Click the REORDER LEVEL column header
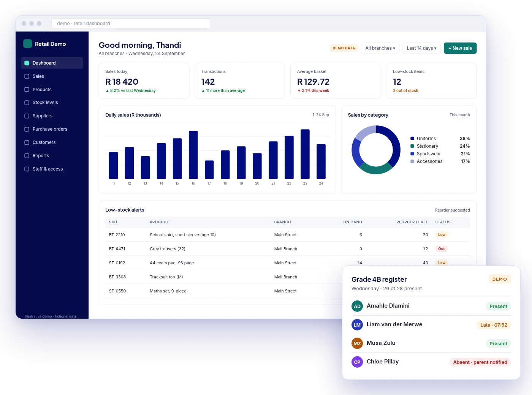Image resolution: width=532 pixels, height=395 pixels. click(412, 222)
